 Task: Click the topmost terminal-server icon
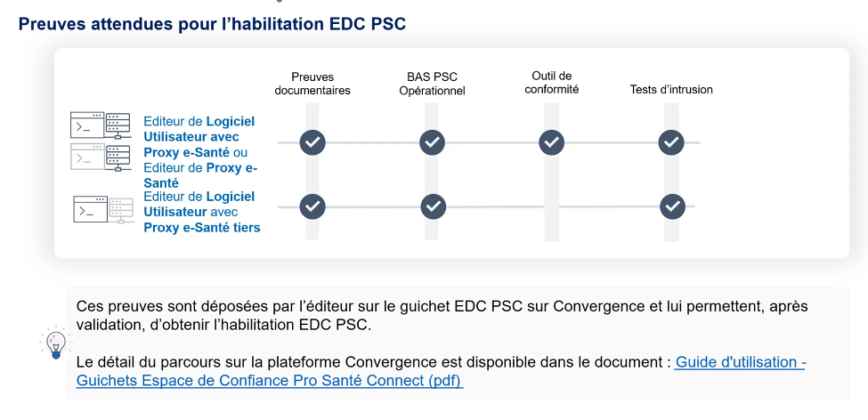pyautogui.click(x=100, y=125)
